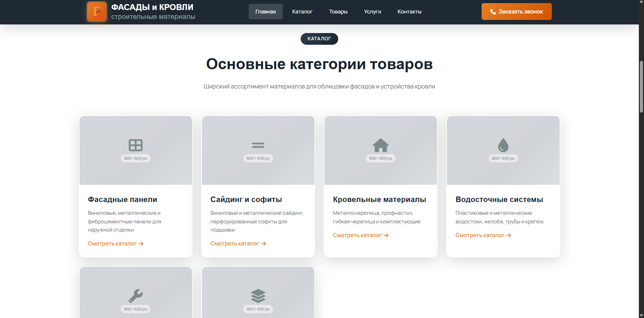The image size is (644, 318).
Task: Click the stacked layers icon in bottom card
Action: pos(258,296)
